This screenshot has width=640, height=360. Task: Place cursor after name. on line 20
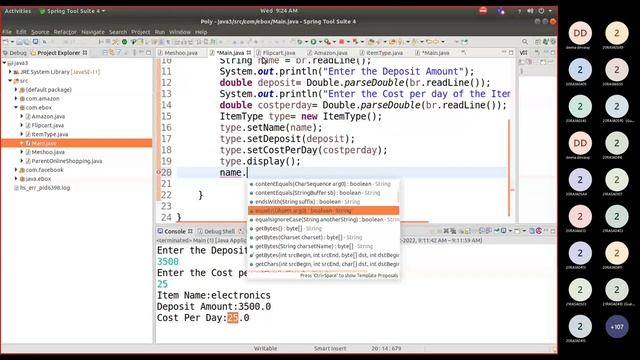pos(247,173)
